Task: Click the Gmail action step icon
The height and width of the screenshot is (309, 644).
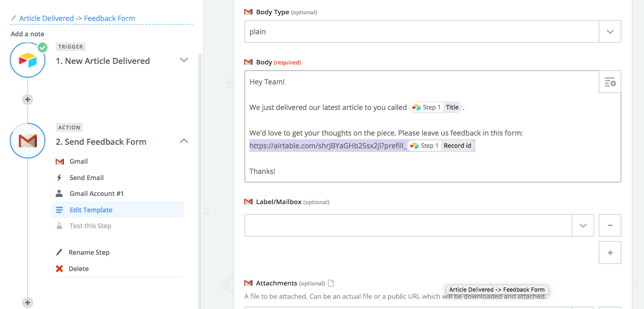Action: point(28,141)
